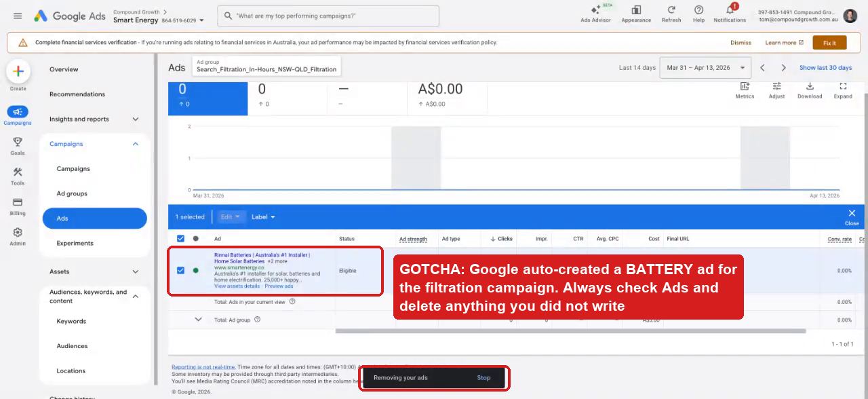The image size is (868, 399).
Task: Go to Campaigns sub-item in sidebar
Action: [x=73, y=169]
